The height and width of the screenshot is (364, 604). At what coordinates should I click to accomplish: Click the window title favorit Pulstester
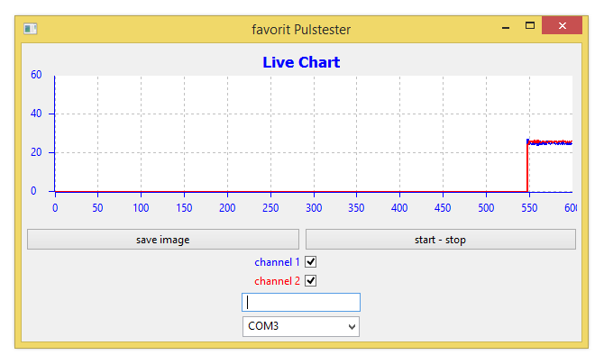[301, 30]
